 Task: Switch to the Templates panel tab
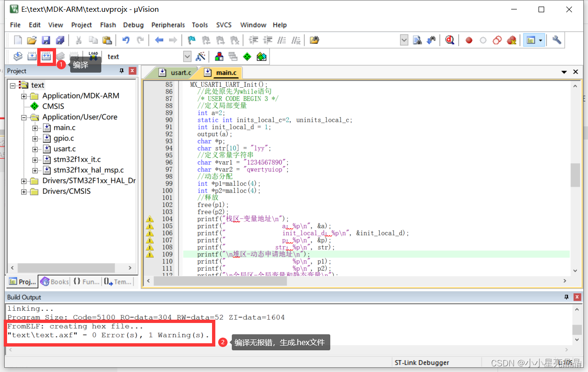(x=118, y=281)
